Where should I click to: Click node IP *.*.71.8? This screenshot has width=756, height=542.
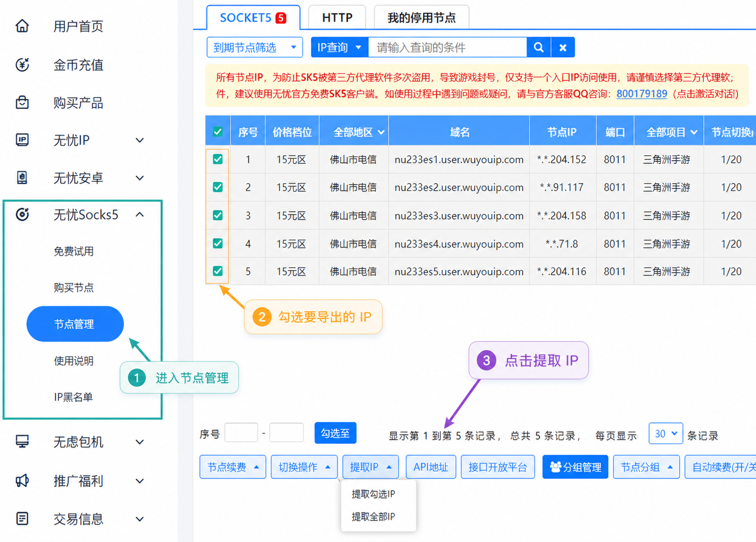(562, 244)
